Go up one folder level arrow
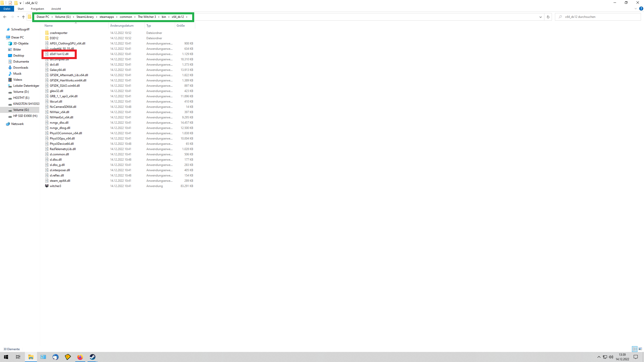 point(23,17)
